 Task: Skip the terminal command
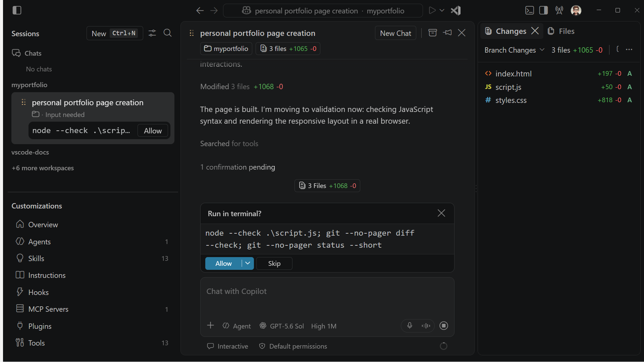pos(274,263)
